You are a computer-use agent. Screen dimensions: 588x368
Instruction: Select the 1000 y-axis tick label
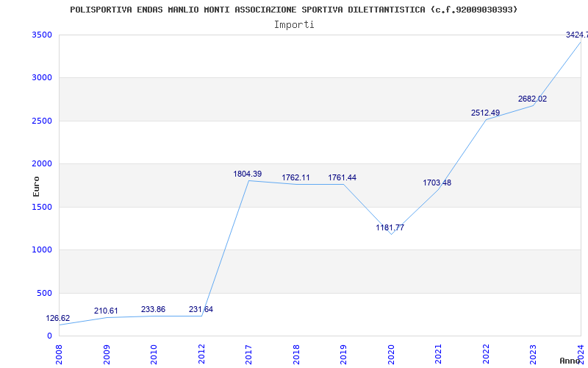pos(42,250)
